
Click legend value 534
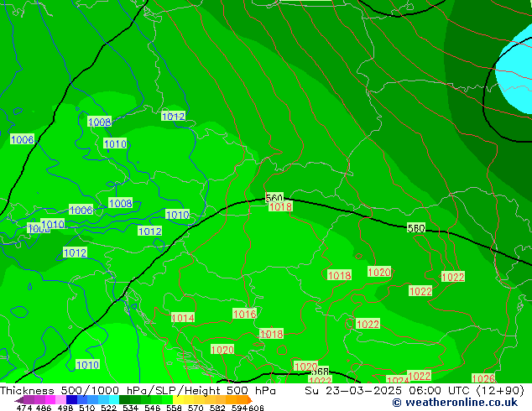[130, 408]
